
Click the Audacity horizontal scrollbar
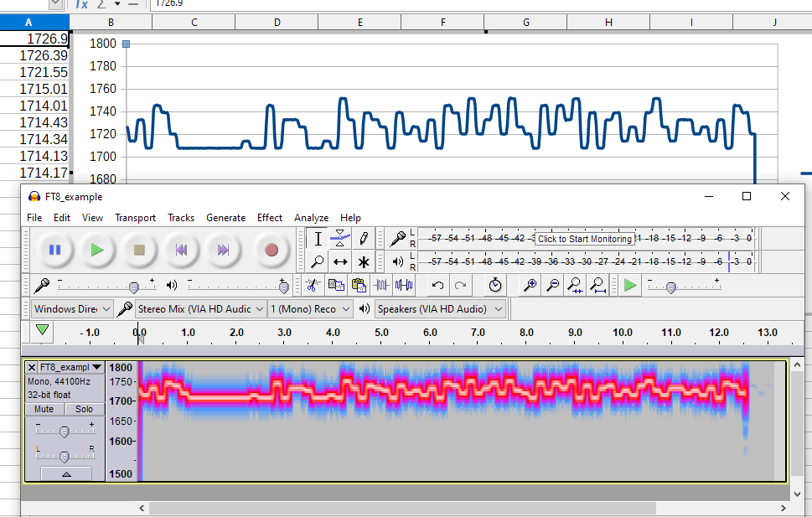click(402, 508)
